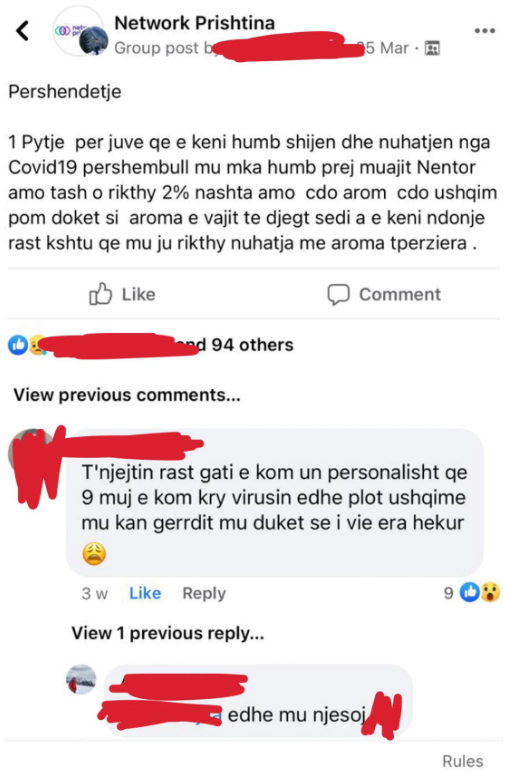525x779 pixels.
Task: Tap the group members privacy icon
Action: 432,48
